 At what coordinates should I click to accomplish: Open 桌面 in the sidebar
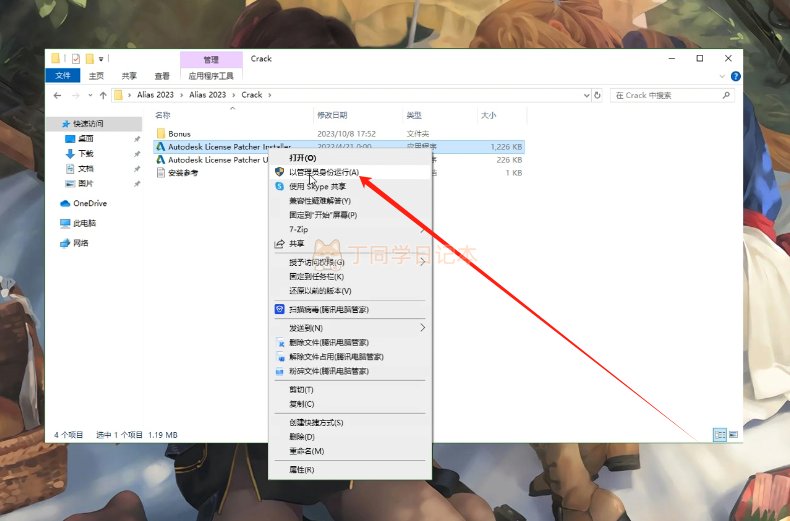pos(86,139)
